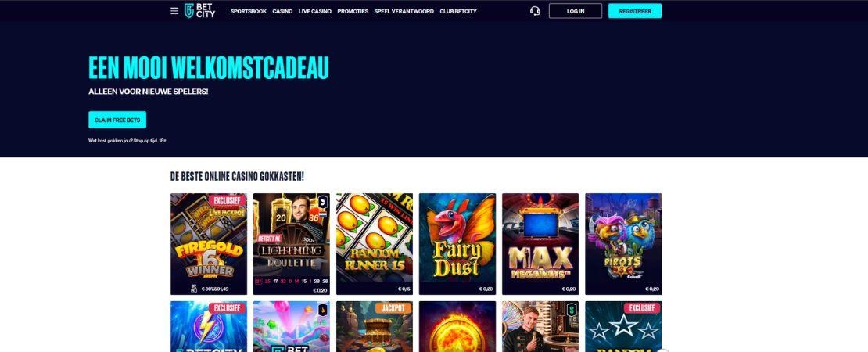
Task: Click the Log In button
Action: point(576,11)
